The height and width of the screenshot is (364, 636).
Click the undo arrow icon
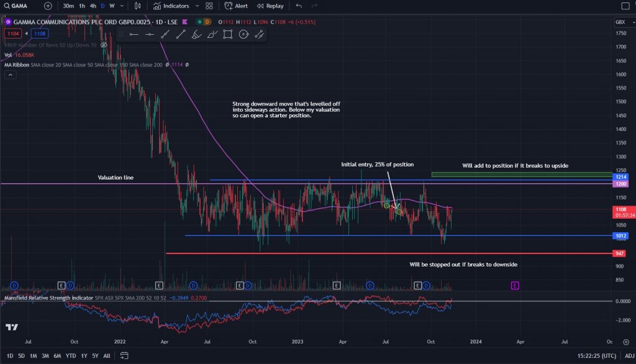click(x=299, y=6)
